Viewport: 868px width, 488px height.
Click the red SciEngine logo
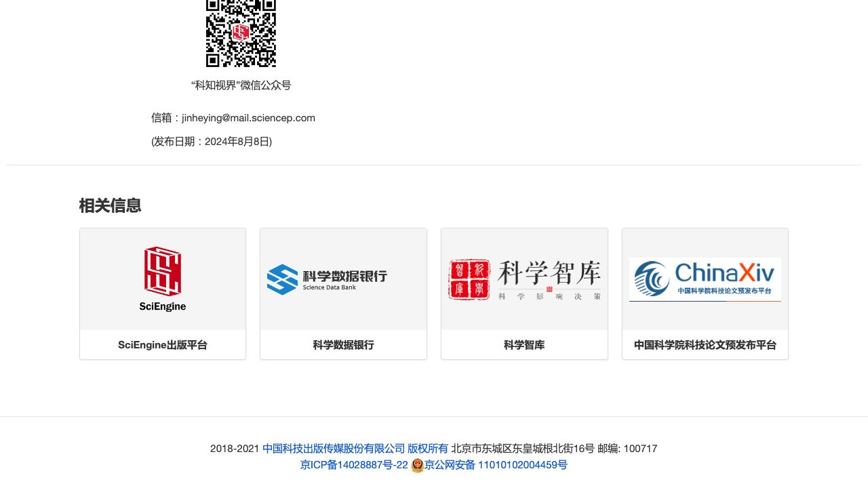pyautogui.click(x=163, y=271)
